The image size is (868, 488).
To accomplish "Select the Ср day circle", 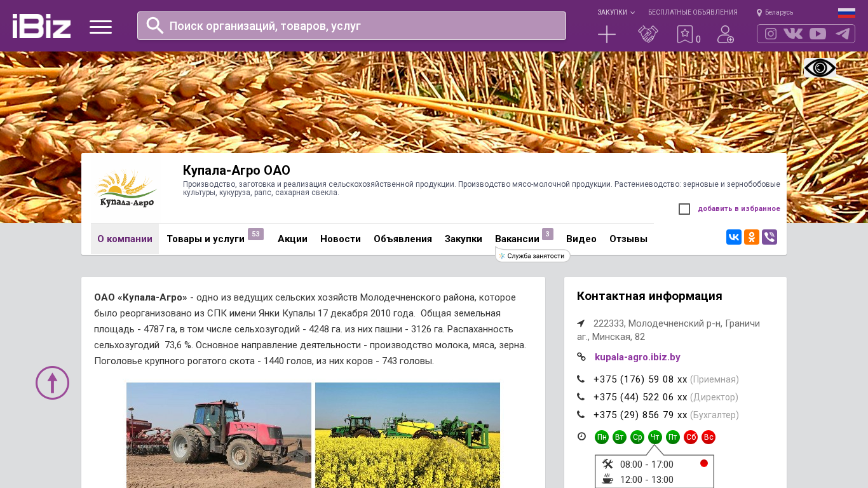I will pyautogui.click(x=637, y=437).
